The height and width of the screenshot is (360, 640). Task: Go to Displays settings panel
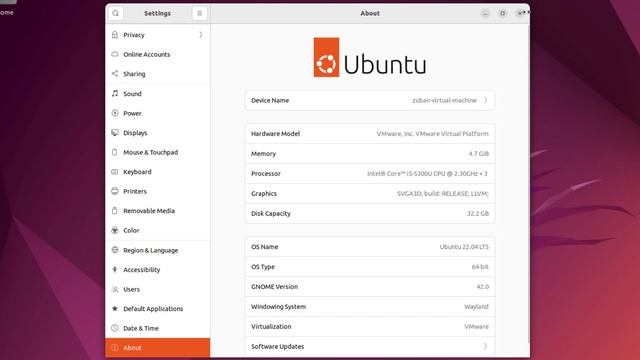(x=158, y=133)
